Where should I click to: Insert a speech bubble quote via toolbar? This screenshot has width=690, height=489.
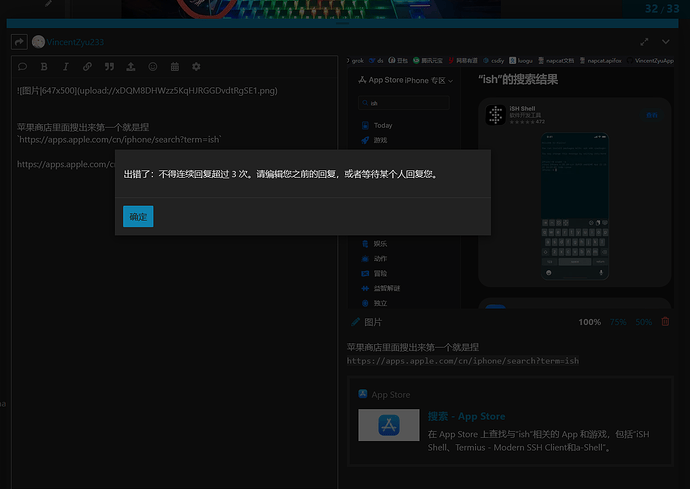coord(22,66)
